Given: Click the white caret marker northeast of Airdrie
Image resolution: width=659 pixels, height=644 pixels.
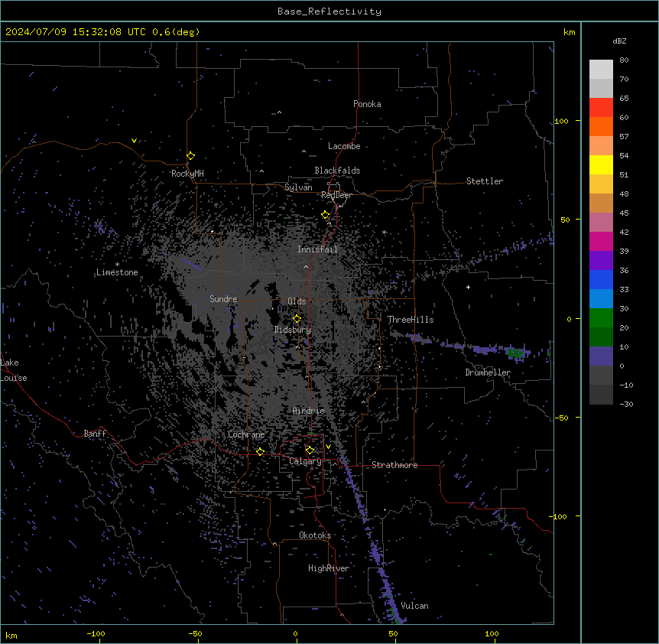Looking at the screenshot, I should tap(364, 402).
